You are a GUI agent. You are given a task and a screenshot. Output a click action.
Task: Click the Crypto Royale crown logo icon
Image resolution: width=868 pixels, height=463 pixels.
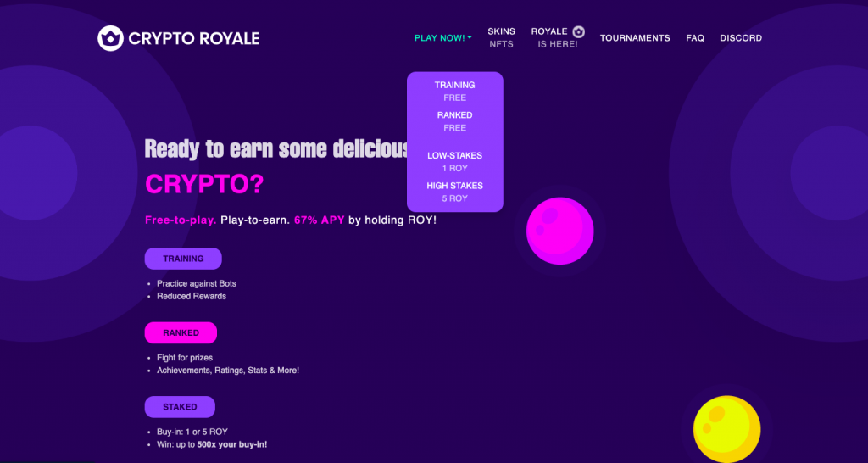click(110, 38)
